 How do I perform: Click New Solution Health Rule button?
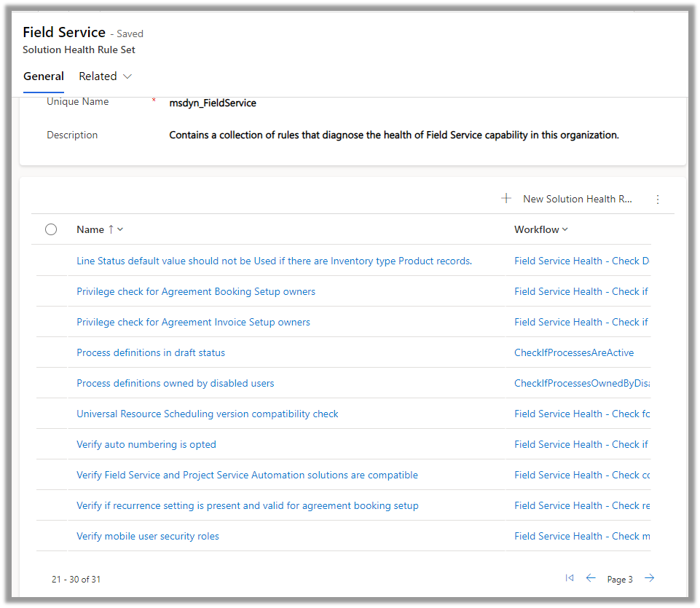(x=577, y=199)
